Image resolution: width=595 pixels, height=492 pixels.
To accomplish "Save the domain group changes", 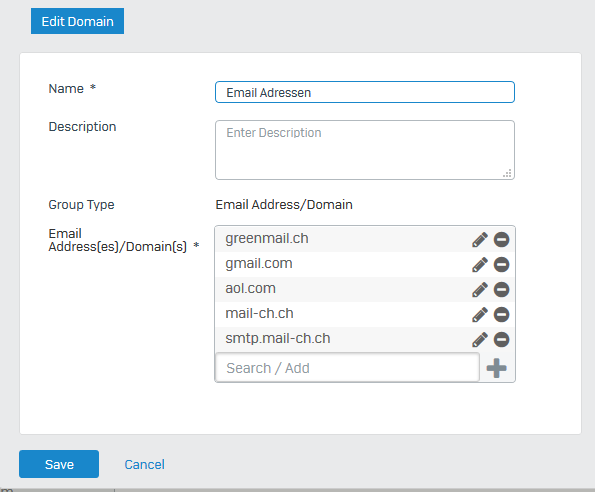I will pos(59,464).
